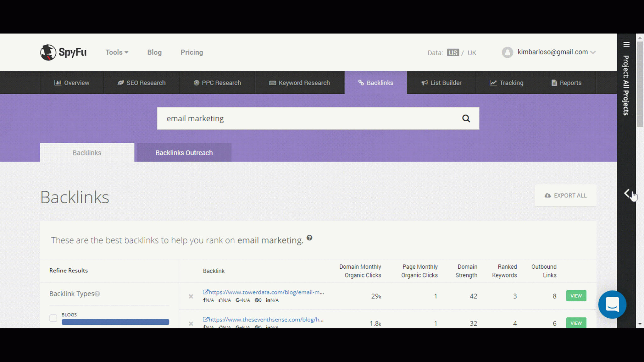Open the SEO Research tab
Viewport: 644px width, 362px height.
pos(142,83)
